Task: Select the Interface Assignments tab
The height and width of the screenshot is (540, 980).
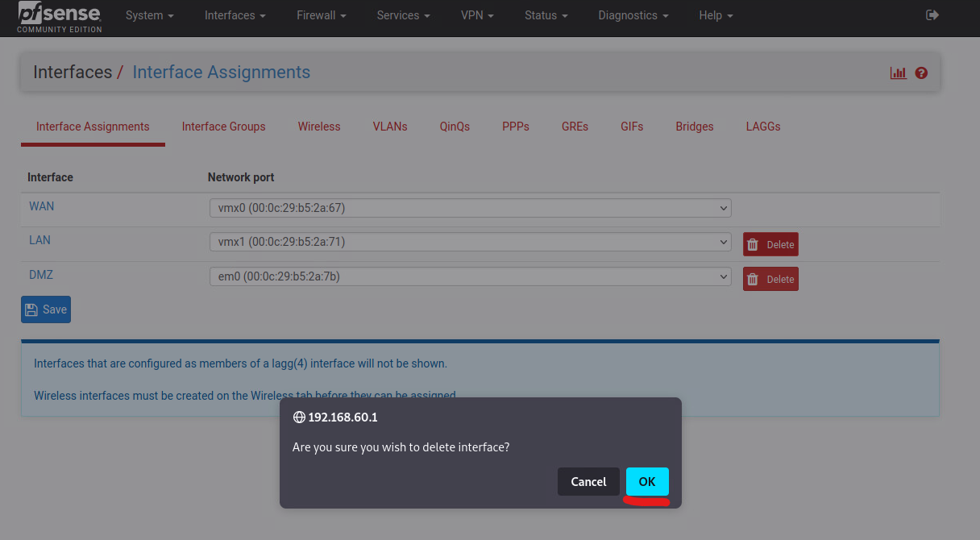Action: click(93, 127)
